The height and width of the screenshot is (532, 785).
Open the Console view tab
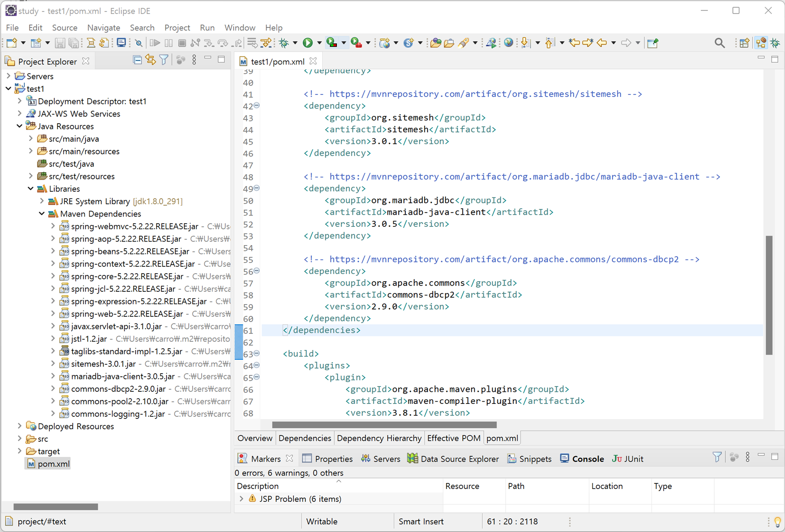click(582, 459)
